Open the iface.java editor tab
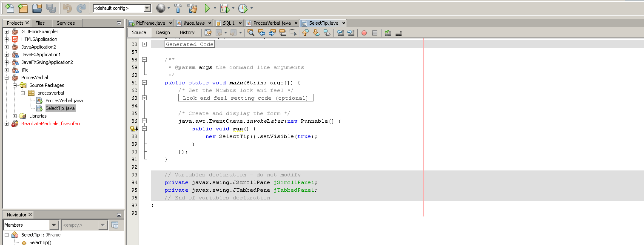Screen dimensions: 644x245 click(x=194, y=23)
